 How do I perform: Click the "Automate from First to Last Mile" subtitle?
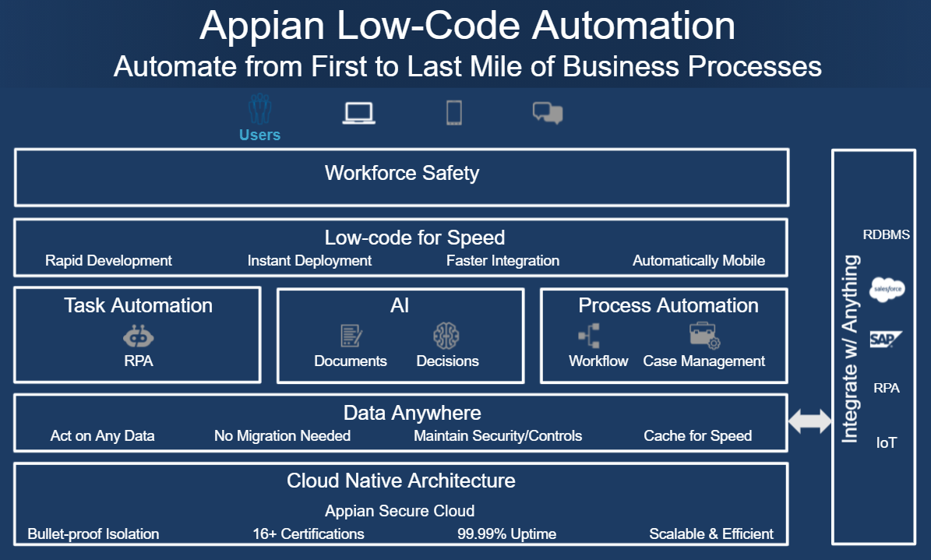click(x=467, y=66)
